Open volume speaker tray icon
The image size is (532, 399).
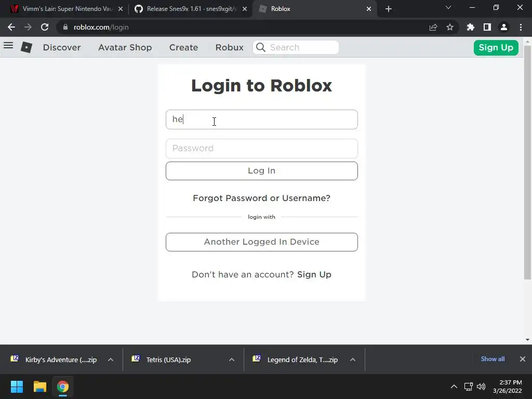(x=481, y=387)
